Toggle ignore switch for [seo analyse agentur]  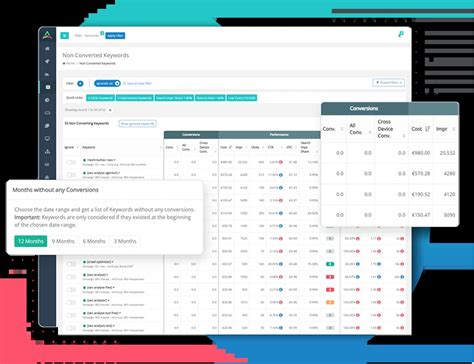(x=71, y=175)
